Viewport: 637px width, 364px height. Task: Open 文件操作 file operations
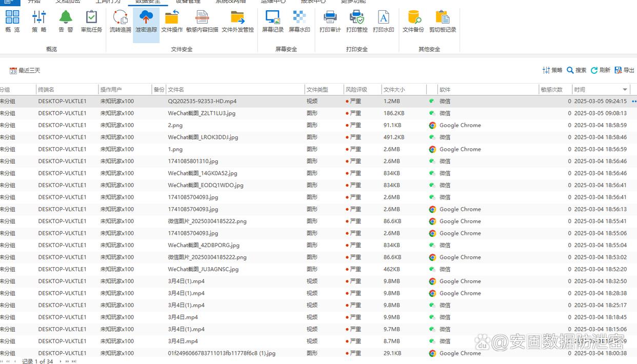172,22
